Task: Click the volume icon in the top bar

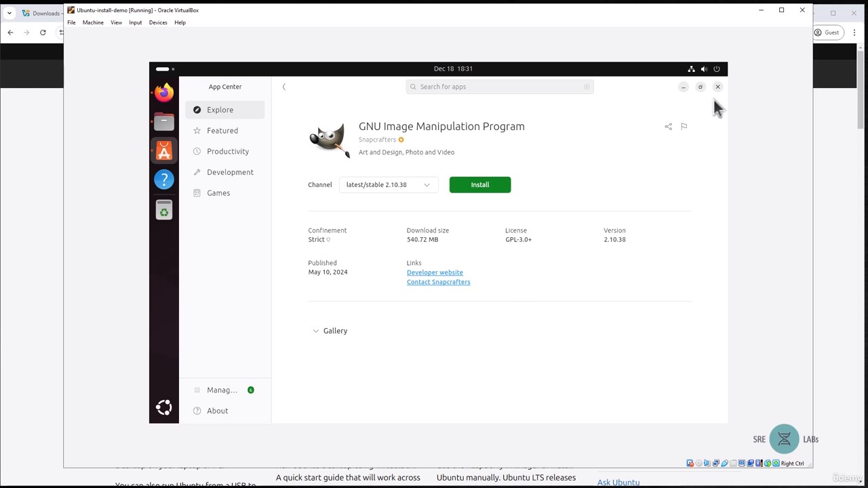Action: click(704, 69)
